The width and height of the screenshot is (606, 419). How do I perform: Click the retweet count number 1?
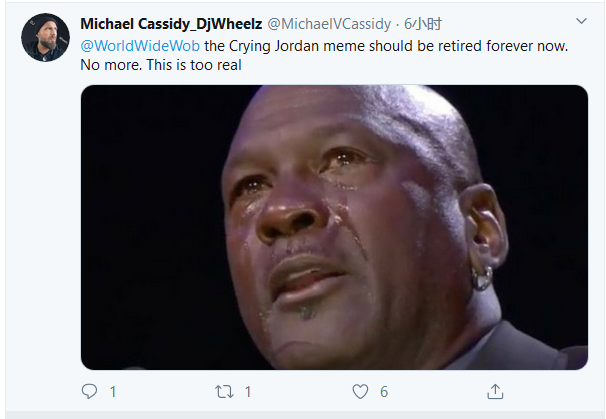(248, 391)
